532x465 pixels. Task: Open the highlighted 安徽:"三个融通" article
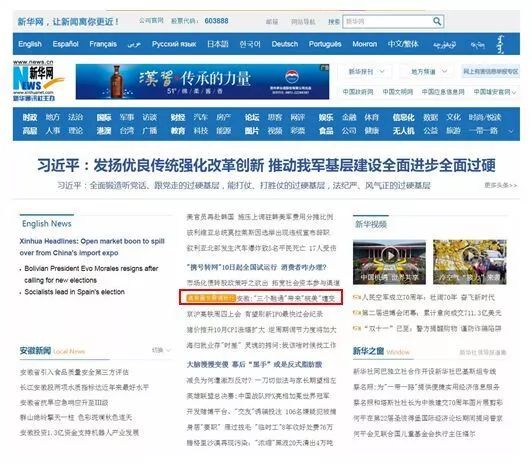[x=261, y=298]
